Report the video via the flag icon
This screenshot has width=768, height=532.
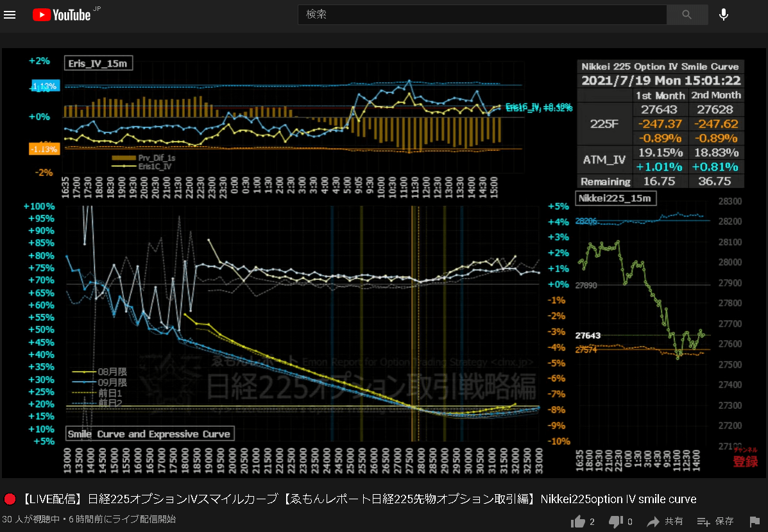(x=755, y=521)
